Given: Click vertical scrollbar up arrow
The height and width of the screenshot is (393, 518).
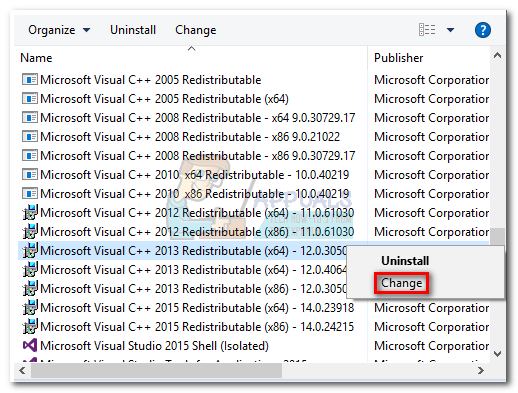Looking at the screenshot, I should 497,55.
